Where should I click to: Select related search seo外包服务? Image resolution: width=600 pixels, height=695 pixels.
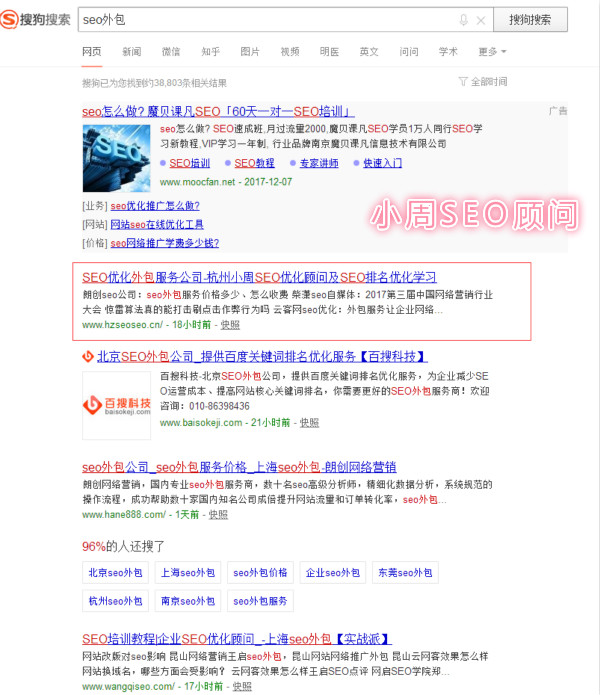260,601
